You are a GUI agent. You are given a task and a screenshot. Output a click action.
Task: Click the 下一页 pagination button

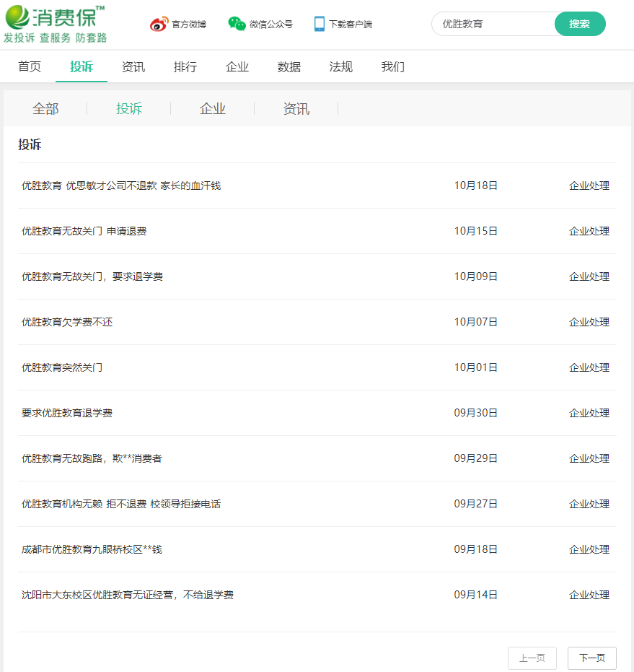point(592,658)
